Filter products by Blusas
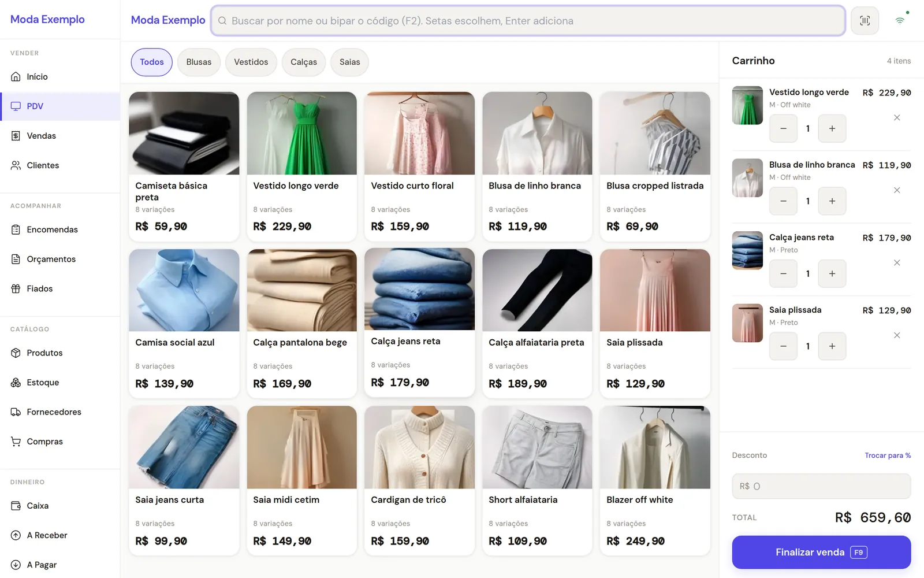Image resolution: width=924 pixels, height=578 pixels. [199, 62]
